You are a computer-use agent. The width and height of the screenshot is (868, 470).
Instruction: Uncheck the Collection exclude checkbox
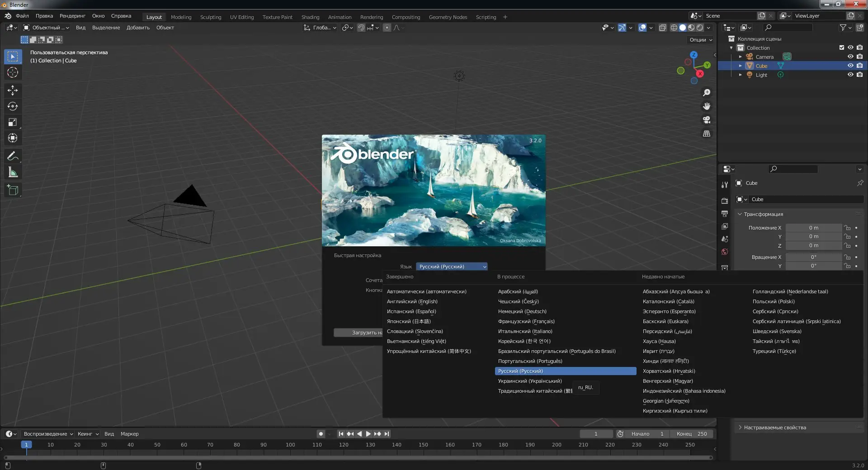(841, 47)
